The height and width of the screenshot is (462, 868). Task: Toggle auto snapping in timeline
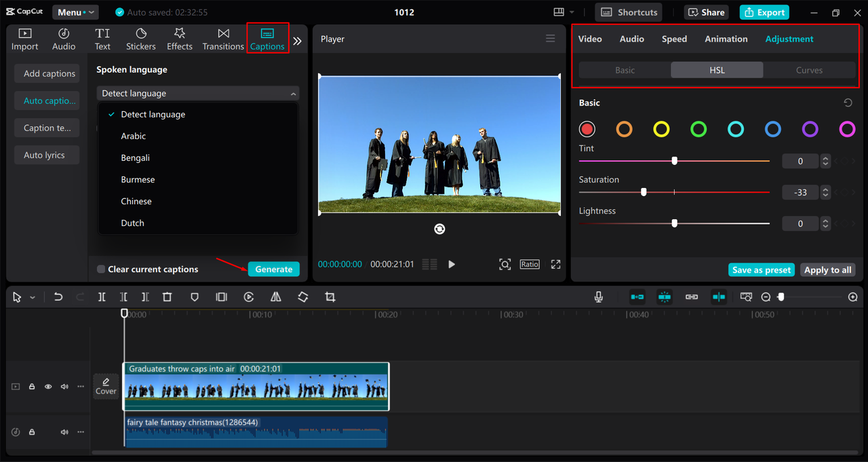tap(665, 297)
